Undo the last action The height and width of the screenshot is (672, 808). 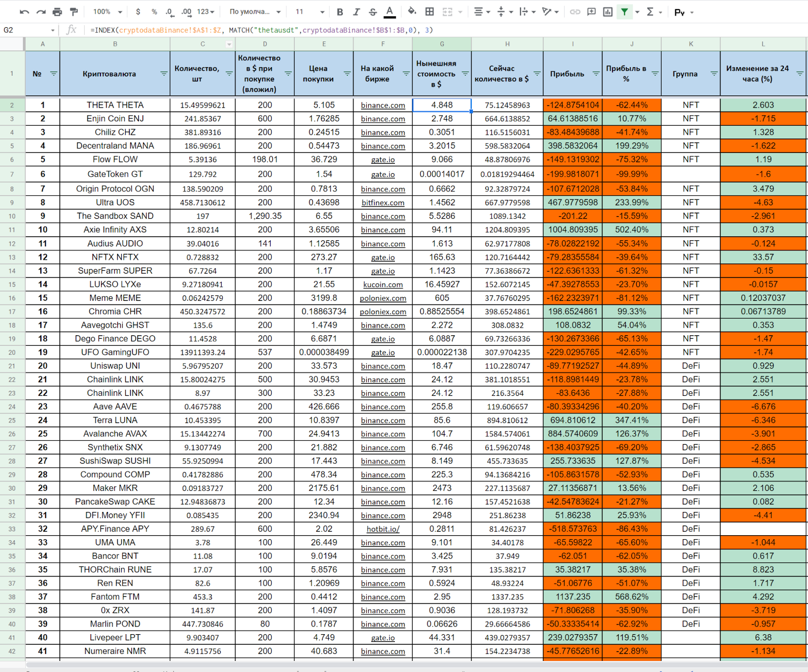point(24,12)
